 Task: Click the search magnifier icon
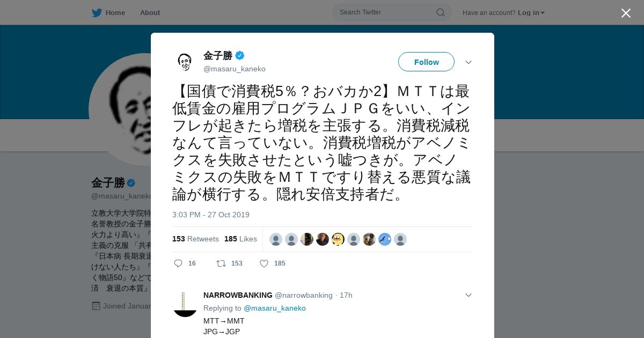(440, 12)
